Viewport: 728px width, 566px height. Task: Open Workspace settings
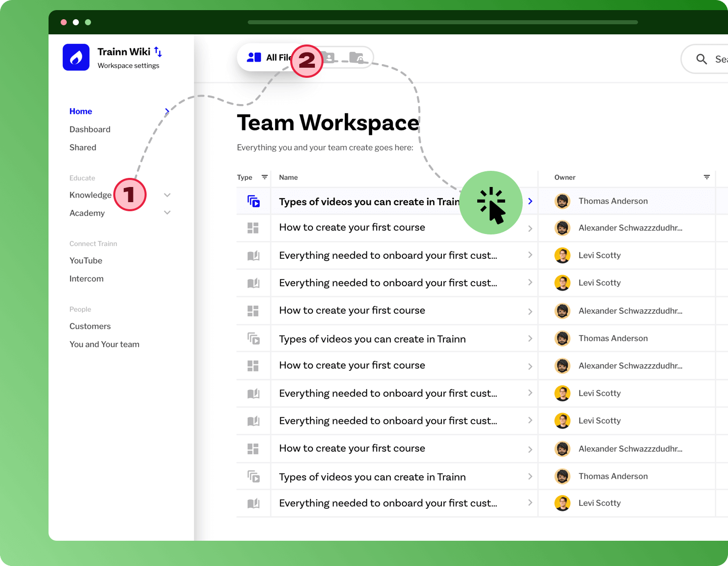tap(129, 65)
